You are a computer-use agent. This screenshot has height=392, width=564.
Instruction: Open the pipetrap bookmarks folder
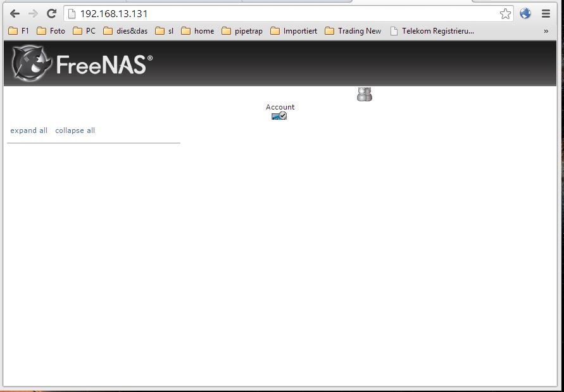(x=242, y=31)
